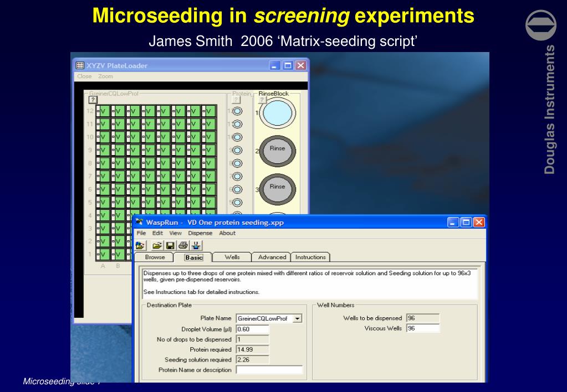This screenshot has width=567, height=392.
Task: Click the Rinse well numbered 2
Action: coord(277,151)
